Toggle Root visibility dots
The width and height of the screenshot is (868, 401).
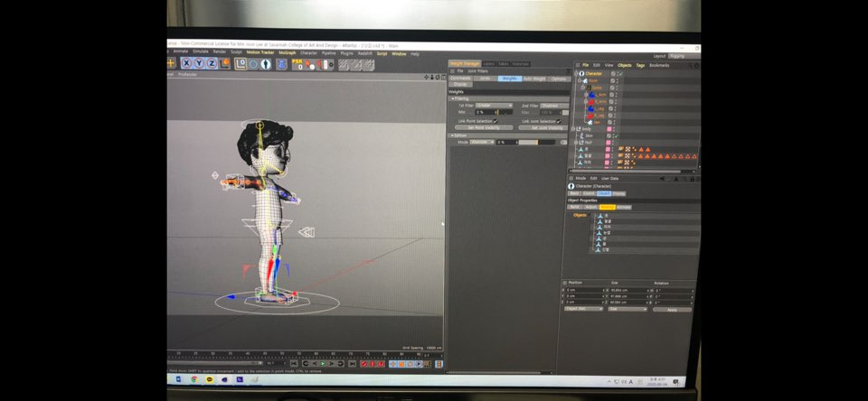[x=618, y=80]
